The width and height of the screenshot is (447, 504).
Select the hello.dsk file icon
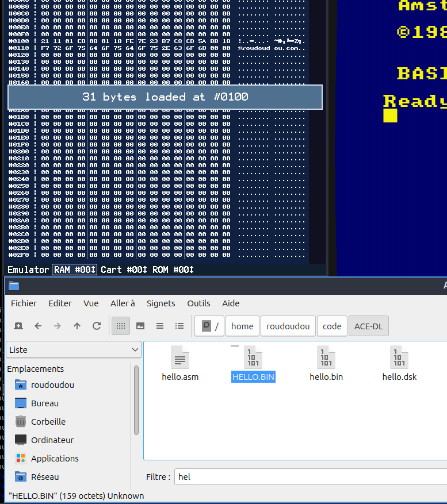(399, 358)
